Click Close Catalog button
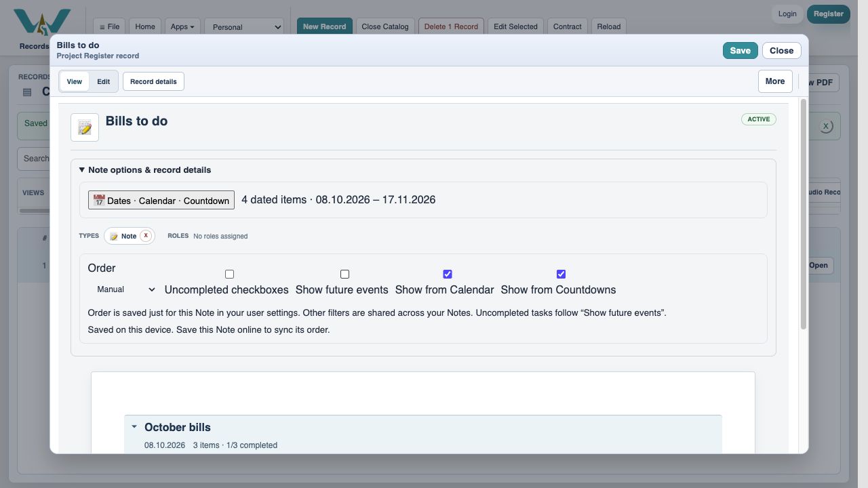 (385, 26)
